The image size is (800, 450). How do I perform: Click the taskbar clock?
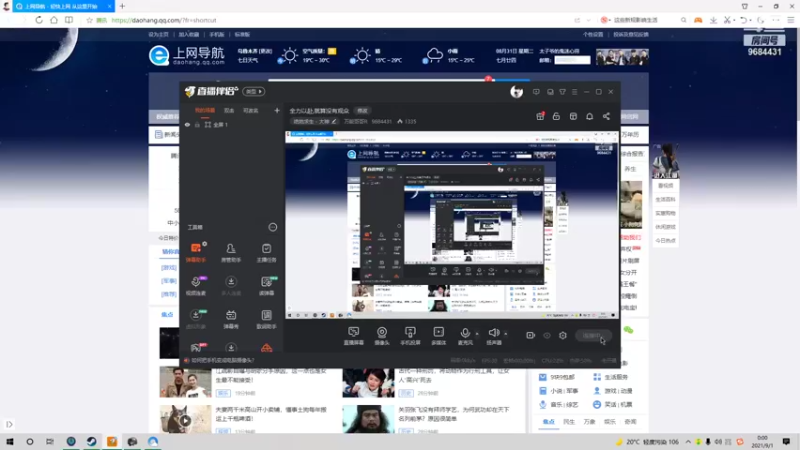pyautogui.click(x=762, y=442)
